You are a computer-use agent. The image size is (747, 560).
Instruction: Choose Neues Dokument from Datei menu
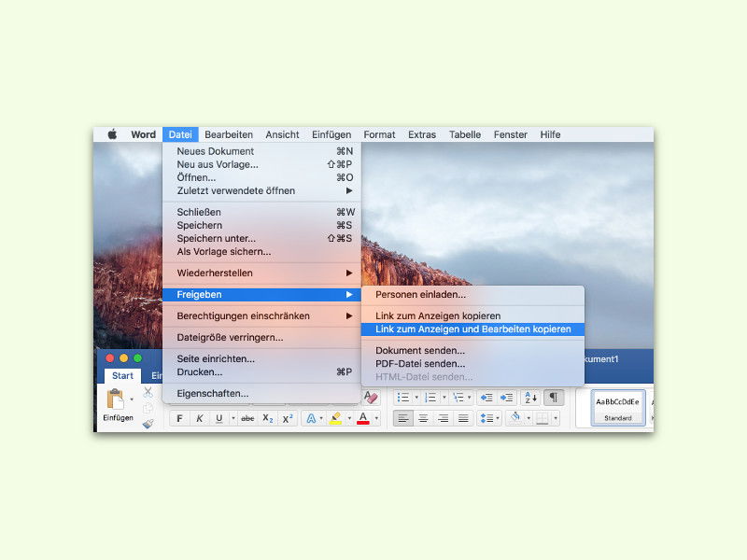(x=261, y=151)
